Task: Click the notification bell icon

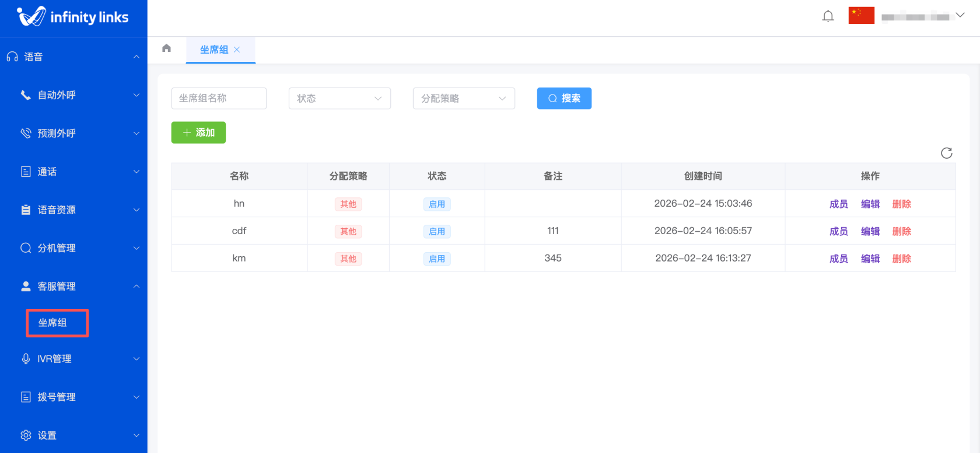Action: pos(828,16)
